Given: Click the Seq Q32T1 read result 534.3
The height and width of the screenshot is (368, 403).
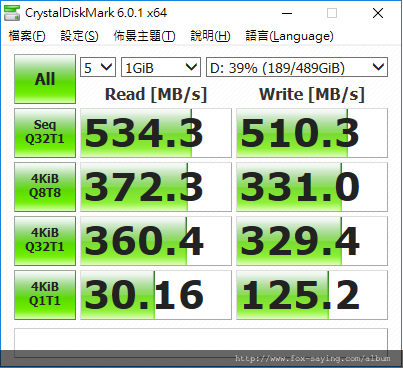Looking at the screenshot, I should pos(156,133).
